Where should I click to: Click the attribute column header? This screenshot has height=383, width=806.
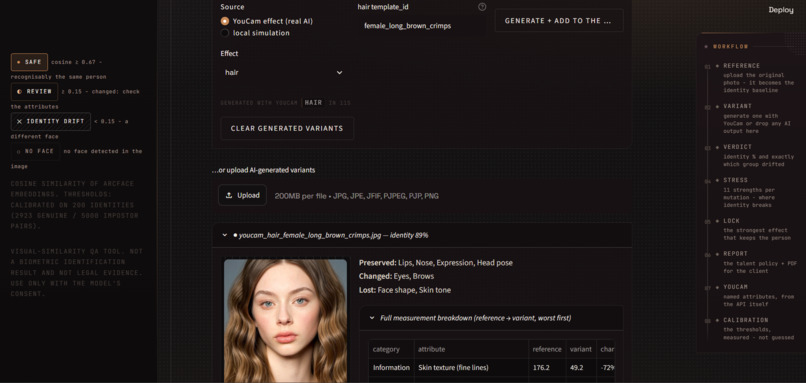tap(471, 349)
